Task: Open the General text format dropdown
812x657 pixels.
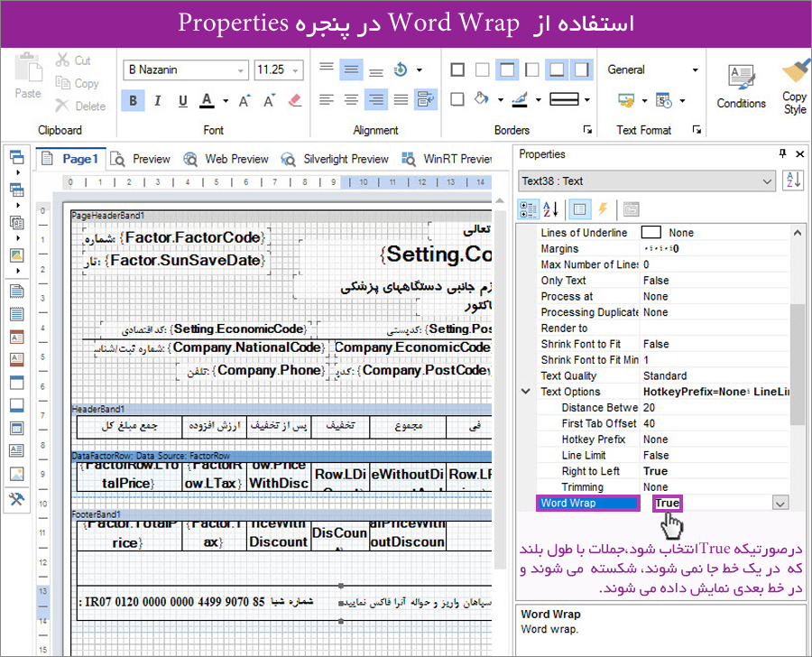Action: click(695, 70)
